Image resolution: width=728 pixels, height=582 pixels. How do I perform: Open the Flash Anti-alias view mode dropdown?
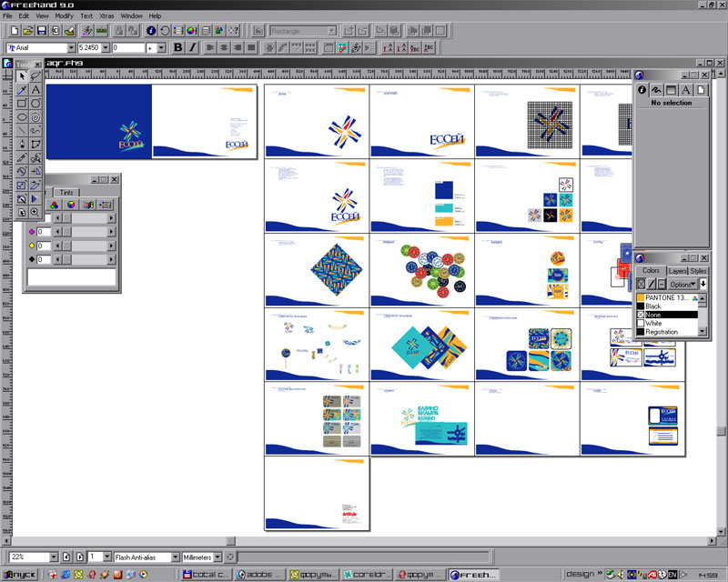tap(175, 557)
